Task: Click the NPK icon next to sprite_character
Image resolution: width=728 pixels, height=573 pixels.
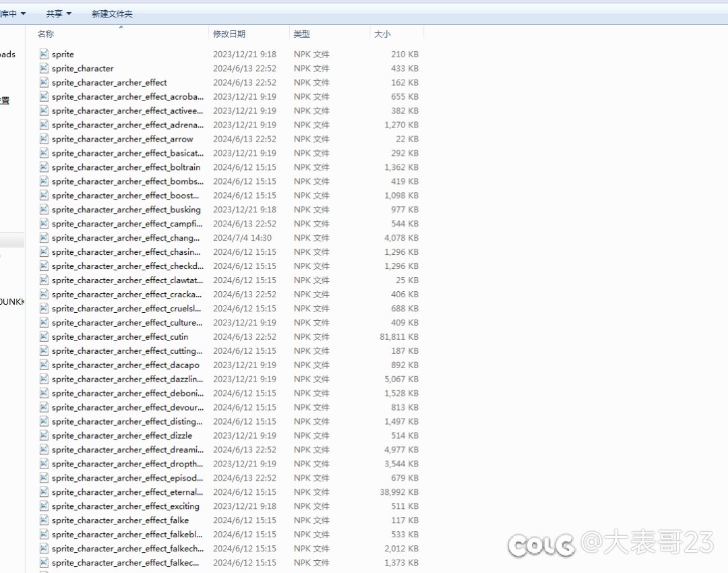Action: point(44,68)
